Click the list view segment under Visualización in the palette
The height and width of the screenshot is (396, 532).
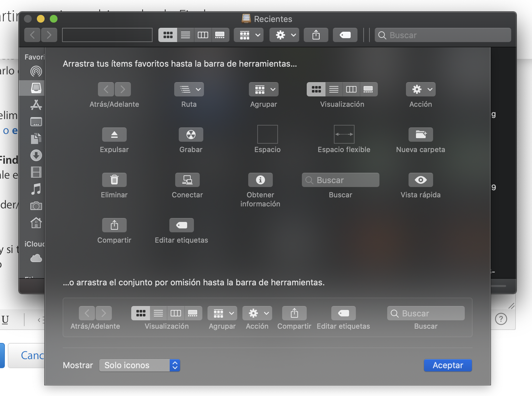pos(334,89)
